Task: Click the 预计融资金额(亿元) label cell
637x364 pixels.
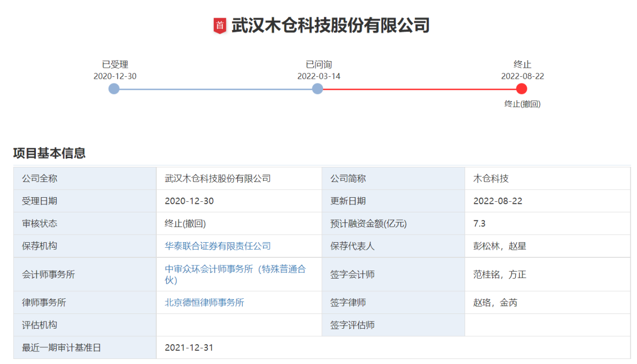Action: (x=393, y=223)
